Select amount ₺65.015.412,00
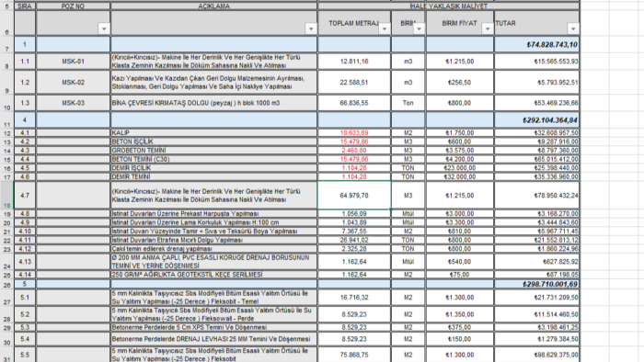644x362 pixels. coord(536,159)
